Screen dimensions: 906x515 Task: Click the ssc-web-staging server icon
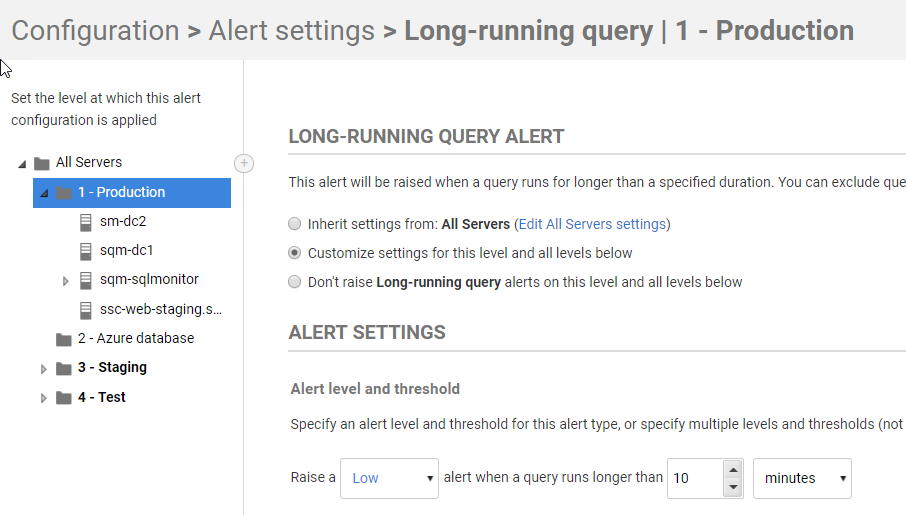tap(86, 309)
